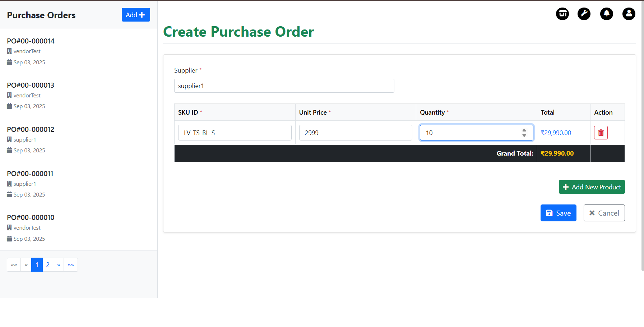Decrease quantity with the down stepper arrow
The image size is (644, 327).
coord(524,135)
